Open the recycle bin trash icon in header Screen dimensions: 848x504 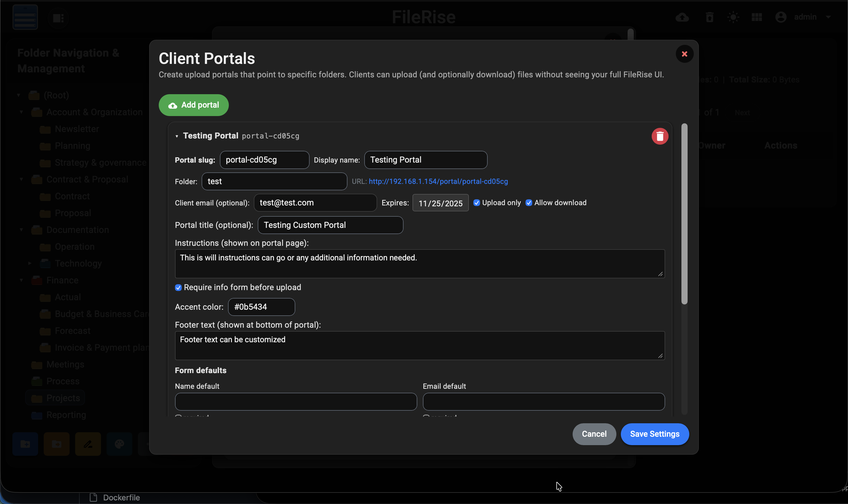click(x=709, y=17)
